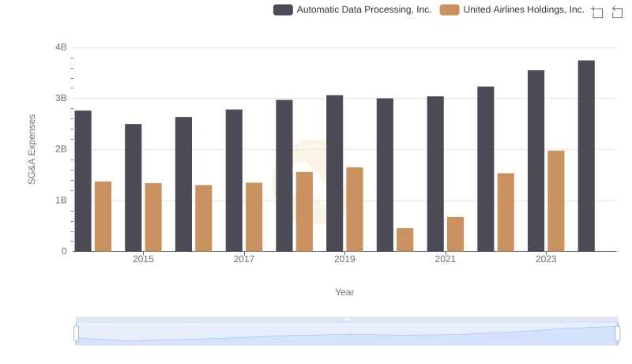
Task: Click the right handle of the range slider
Action: point(617,334)
